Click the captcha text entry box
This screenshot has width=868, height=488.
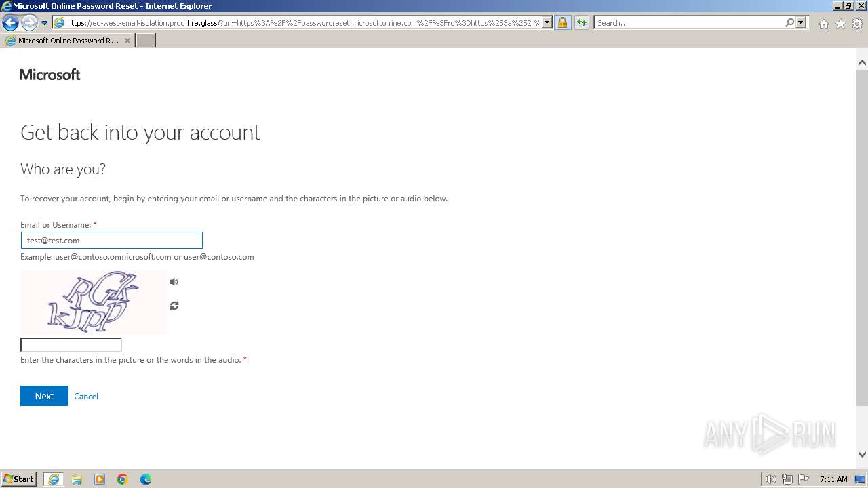click(71, 345)
